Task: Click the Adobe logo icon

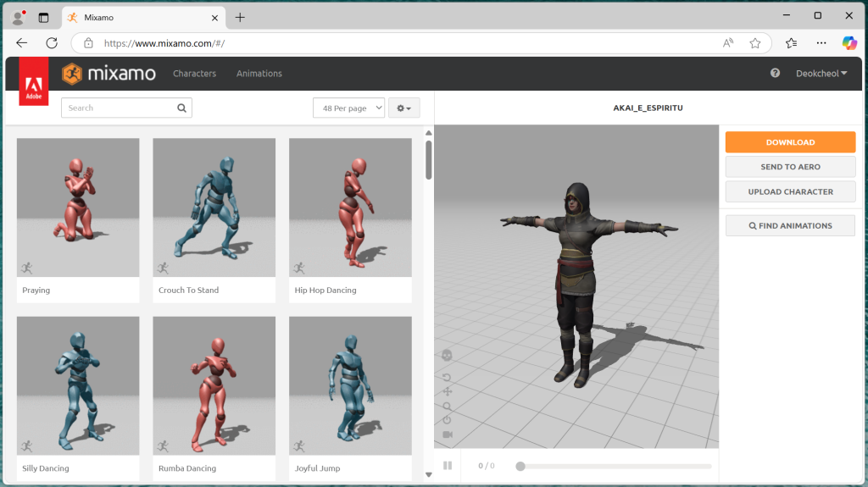Action: [x=34, y=81]
